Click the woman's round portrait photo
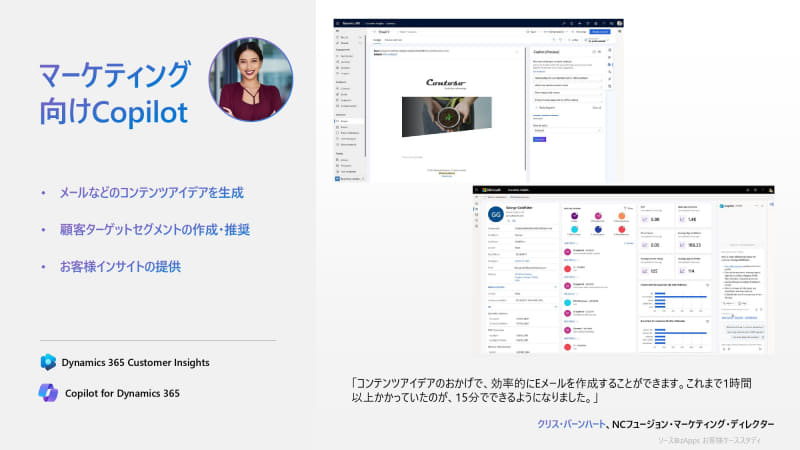Viewport: 800px width, 450px height. [x=251, y=79]
